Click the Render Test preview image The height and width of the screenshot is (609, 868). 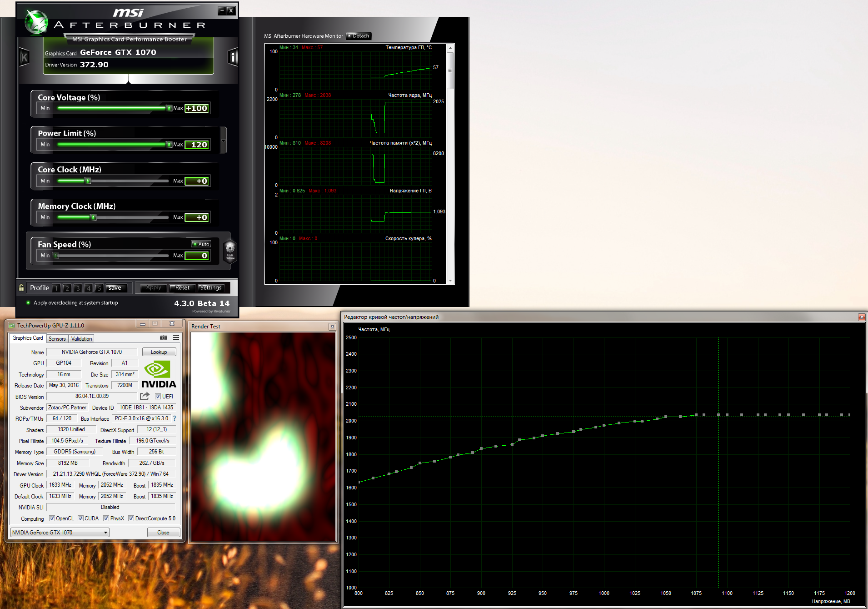263,437
